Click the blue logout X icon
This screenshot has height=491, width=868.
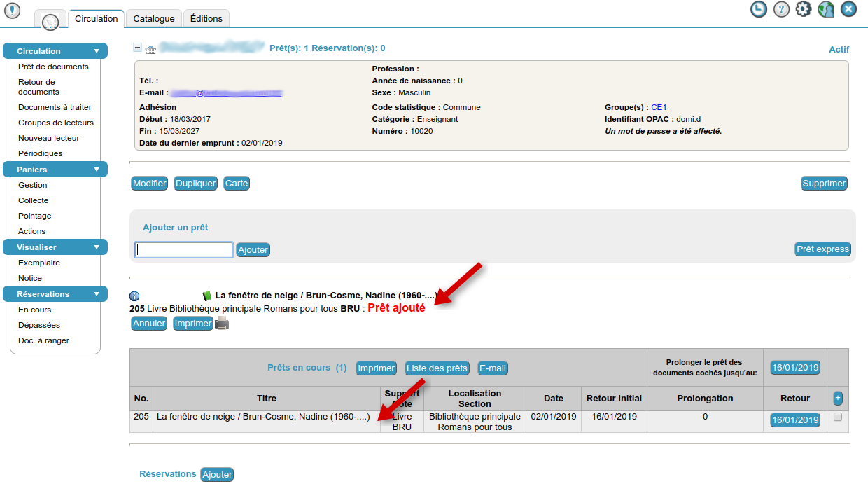click(848, 9)
